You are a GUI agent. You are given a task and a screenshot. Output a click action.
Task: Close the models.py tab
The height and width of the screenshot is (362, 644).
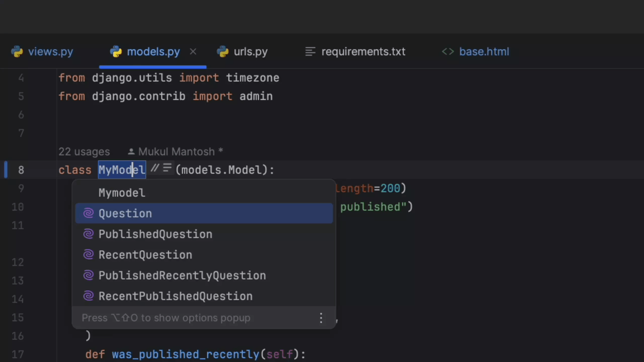coord(193,51)
